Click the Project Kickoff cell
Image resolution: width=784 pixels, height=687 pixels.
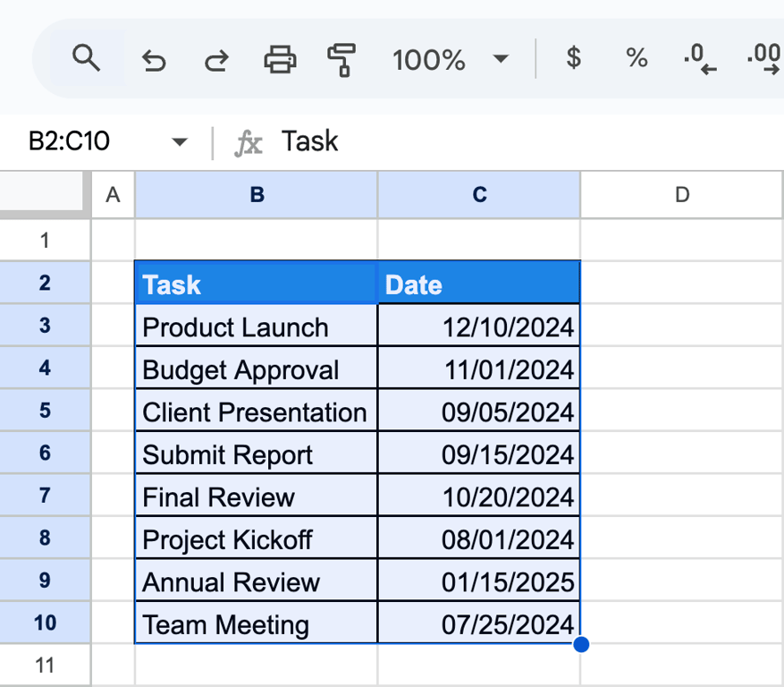257,538
